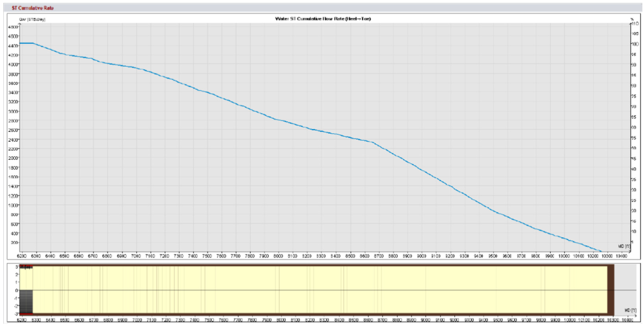
Task: Click the 50 tick on the percentage axis
Action: tap(634, 148)
